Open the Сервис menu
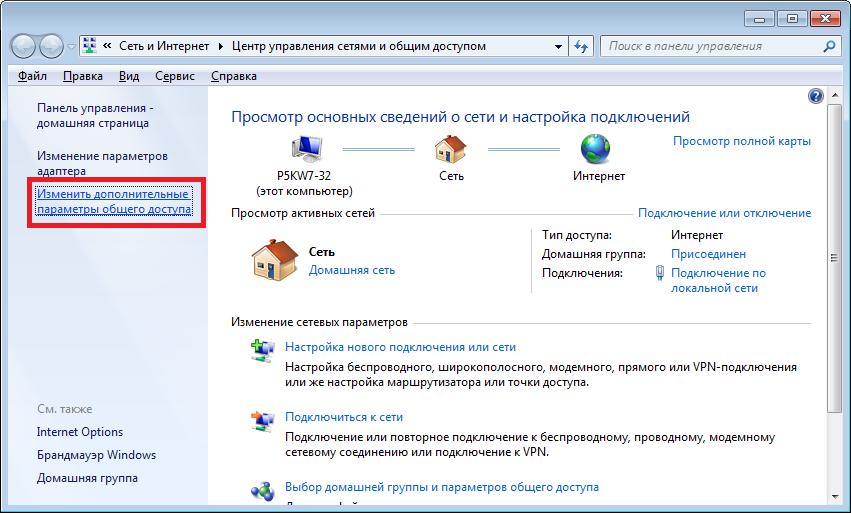Image resolution: width=851 pixels, height=513 pixels. click(175, 76)
